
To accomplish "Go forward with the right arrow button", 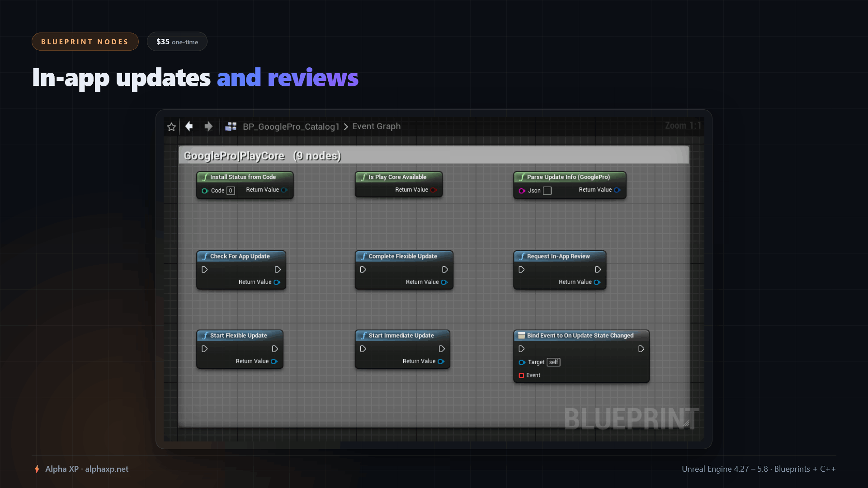I will coord(208,127).
